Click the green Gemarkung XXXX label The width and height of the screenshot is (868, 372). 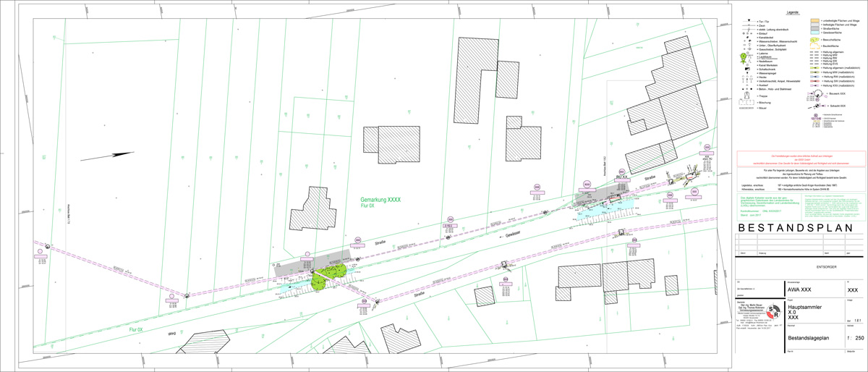pyautogui.click(x=380, y=200)
